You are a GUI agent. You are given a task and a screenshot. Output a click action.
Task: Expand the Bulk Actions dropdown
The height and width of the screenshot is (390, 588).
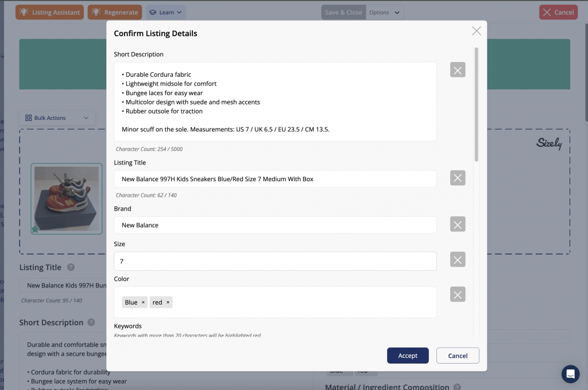click(x=57, y=118)
